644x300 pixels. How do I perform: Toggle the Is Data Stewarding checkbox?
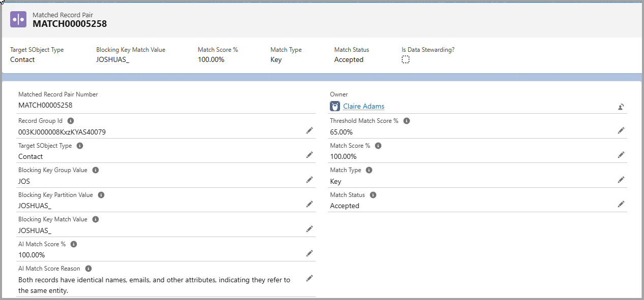click(406, 60)
